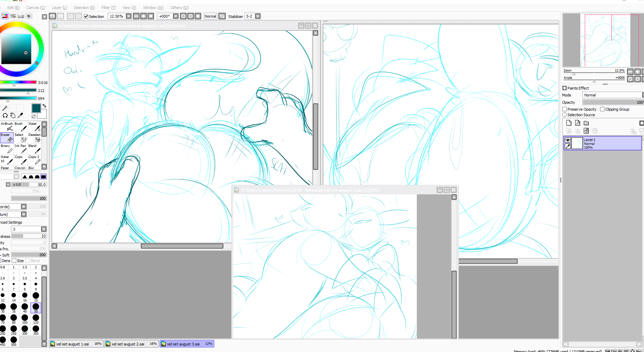Choose the Copic 2 marker tool
The width and height of the screenshot is (644, 352).
pyautogui.click(x=34, y=160)
